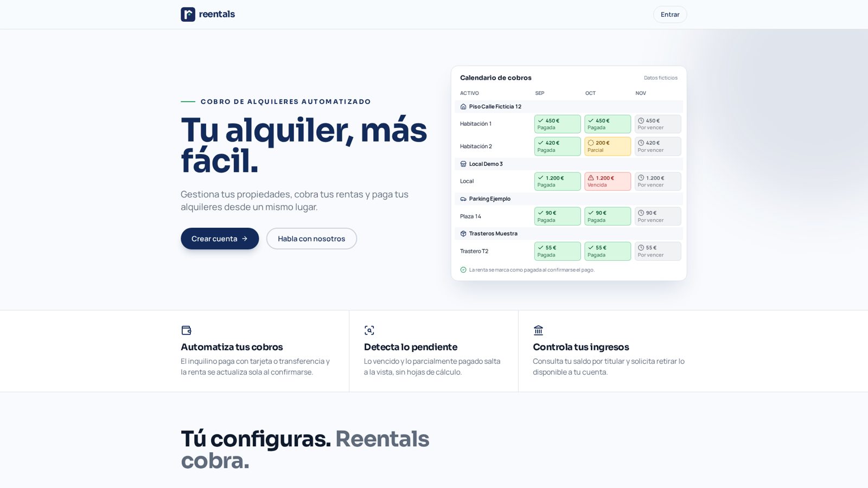Screen dimensions: 868x488
Task: Select Habitación 2 SEP 420 € Pagada cell
Action: click(x=557, y=146)
